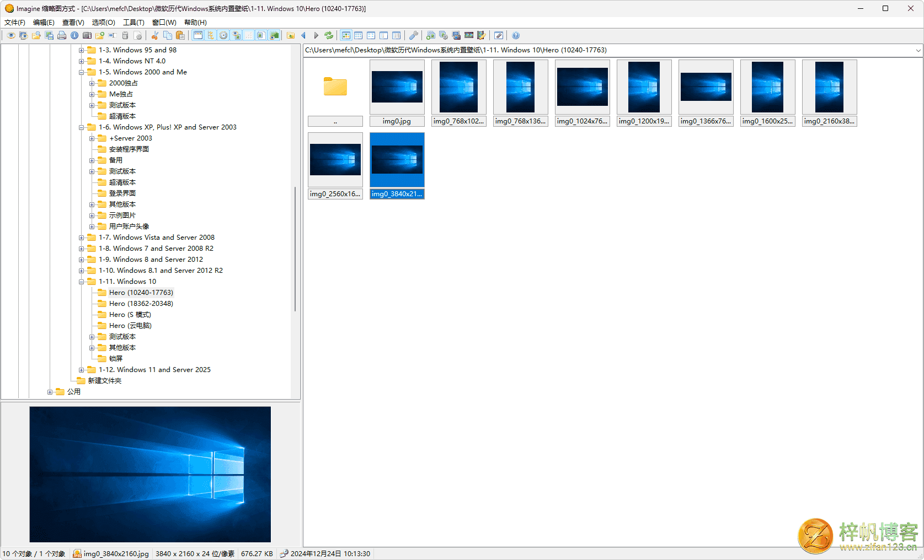This screenshot has height=560, width=924.
Task: Create new folder with plus-folder icon
Action: (x=99, y=35)
